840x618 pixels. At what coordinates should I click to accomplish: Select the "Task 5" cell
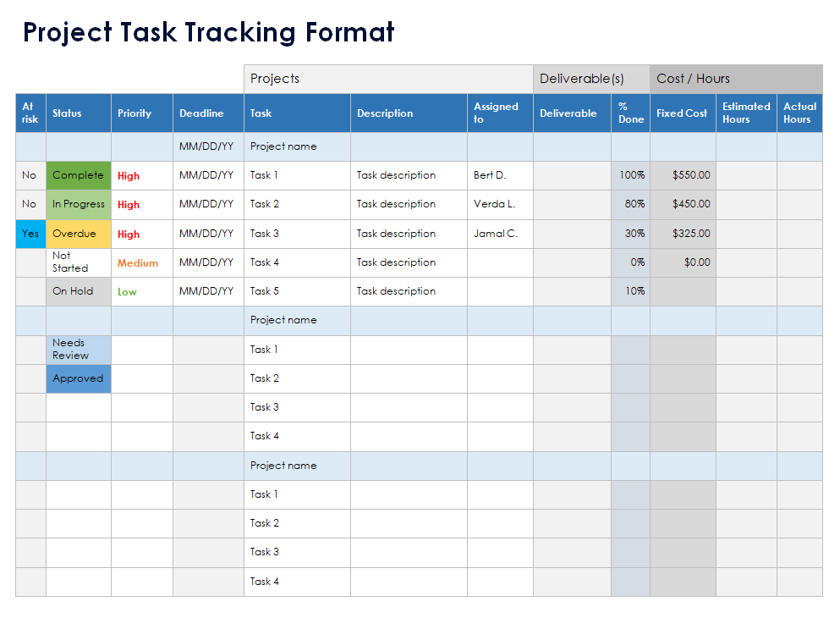click(x=297, y=291)
